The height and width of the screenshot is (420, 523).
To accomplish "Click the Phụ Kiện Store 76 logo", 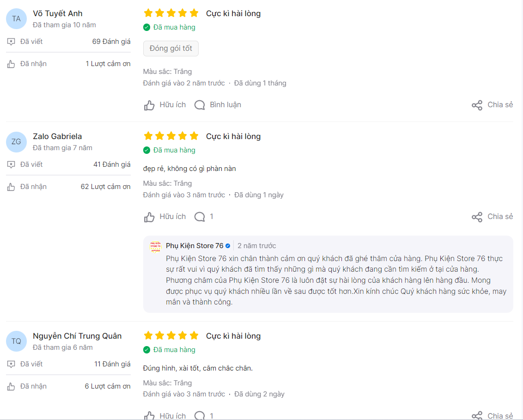I will 155,247.
